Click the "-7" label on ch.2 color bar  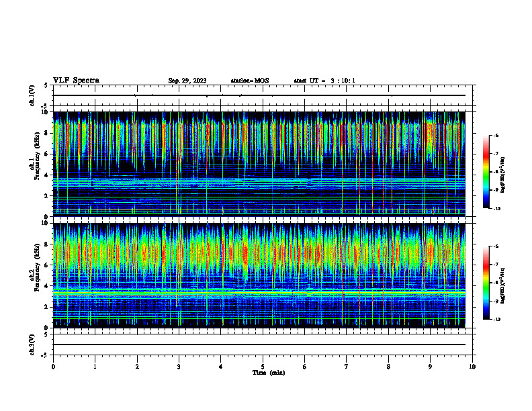(496, 265)
